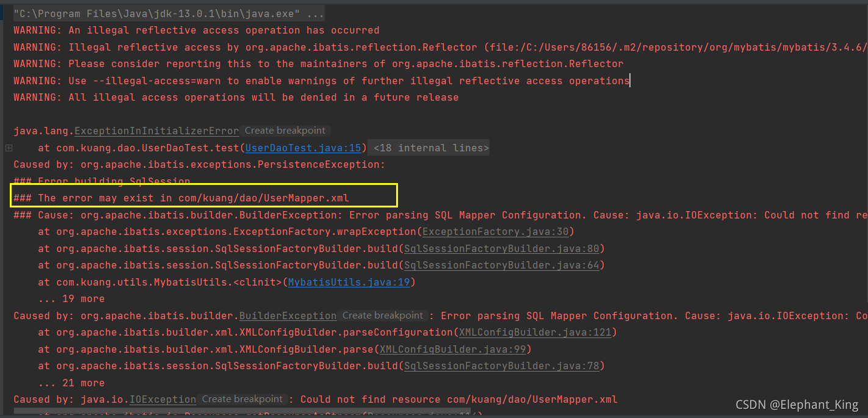Open the SqlSessionFactoryBuilder.java:78 link
This screenshot has width=868, height=418.
pos(501,366)
